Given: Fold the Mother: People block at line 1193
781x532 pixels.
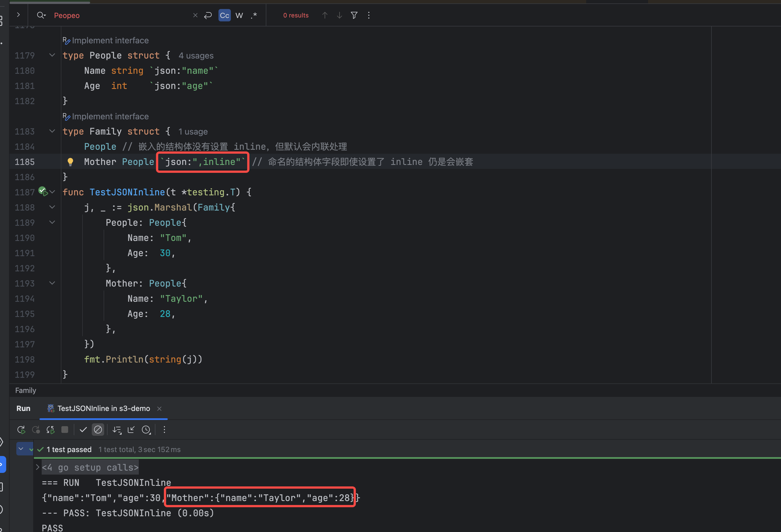Looking at the screenshot, I should click(x=52, y=283).
